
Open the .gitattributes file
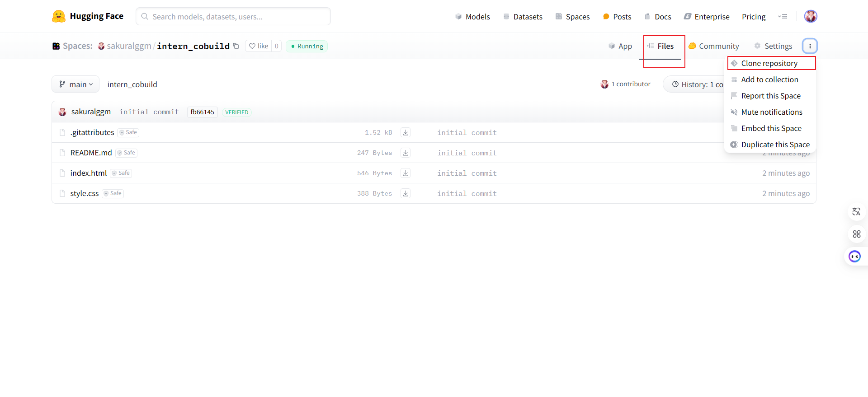coord(92,132)
